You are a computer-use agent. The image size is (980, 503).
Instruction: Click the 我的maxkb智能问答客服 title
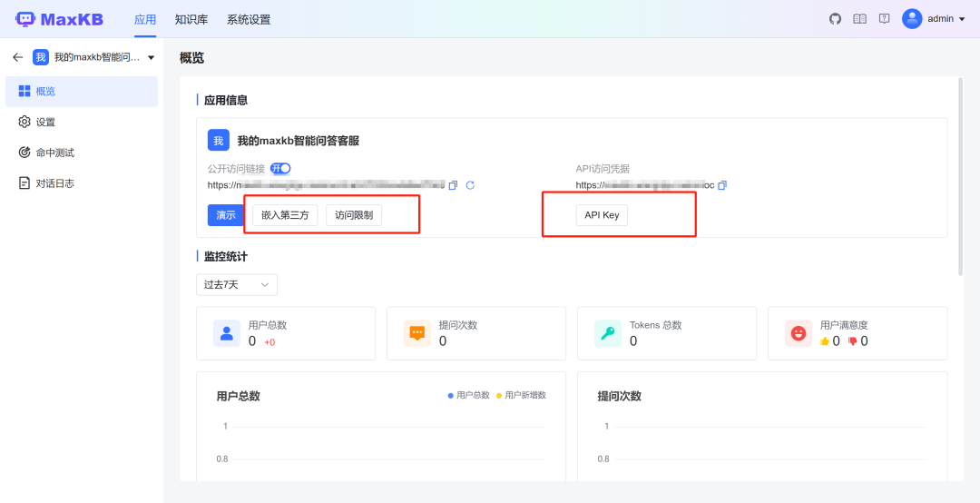pyautogui.click(x=299, y=141)
